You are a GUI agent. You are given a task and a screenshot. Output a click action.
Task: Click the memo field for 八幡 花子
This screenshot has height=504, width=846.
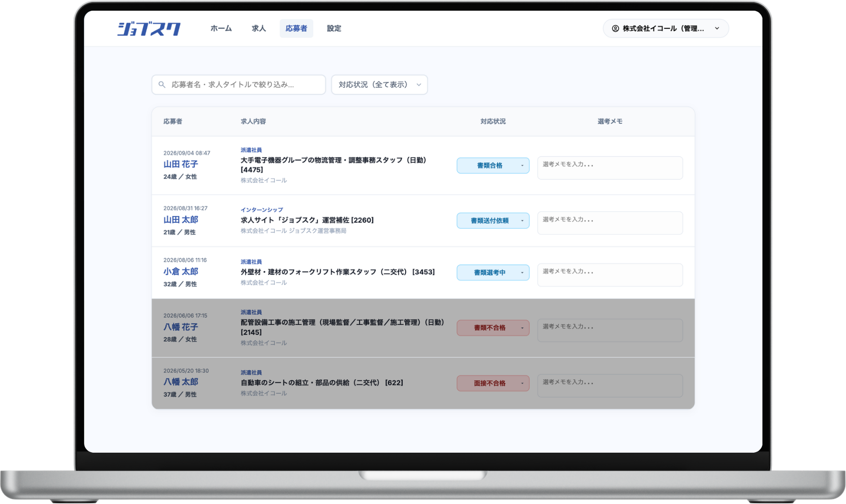click(610, 330)
